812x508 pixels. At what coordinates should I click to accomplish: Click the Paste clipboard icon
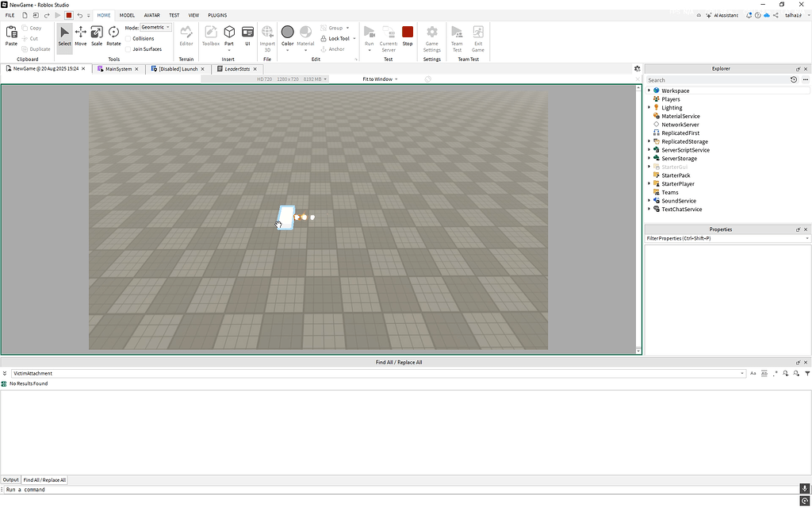click(11, 32)
